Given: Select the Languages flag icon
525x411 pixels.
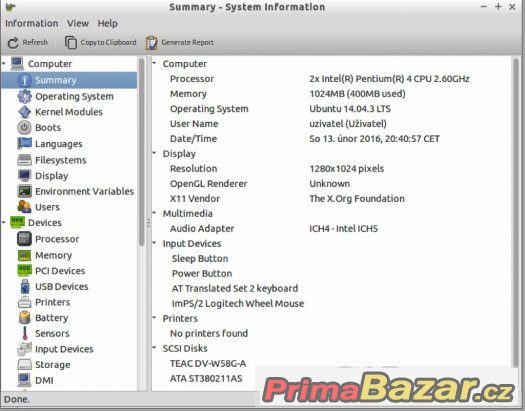Looking at the screenshot, I should 24,144.
